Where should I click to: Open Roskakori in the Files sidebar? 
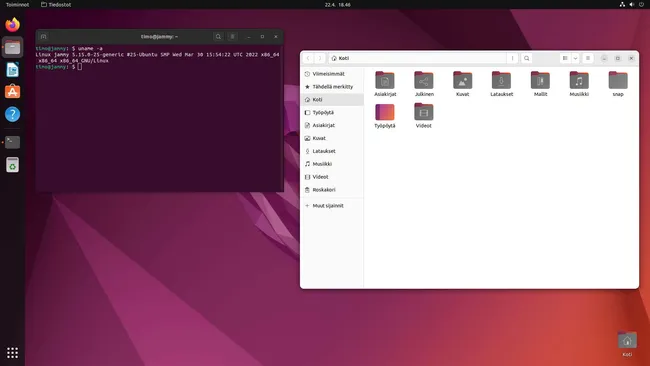coord(332,189)
